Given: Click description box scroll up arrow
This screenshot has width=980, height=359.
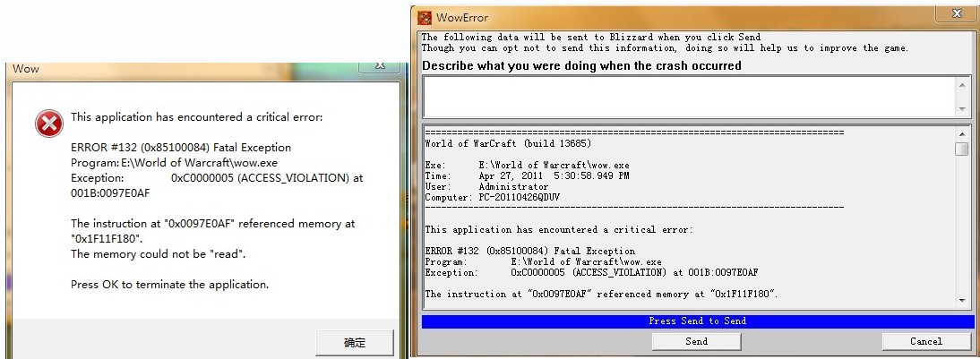Looking at the screenshot, I should click(962, 85).
